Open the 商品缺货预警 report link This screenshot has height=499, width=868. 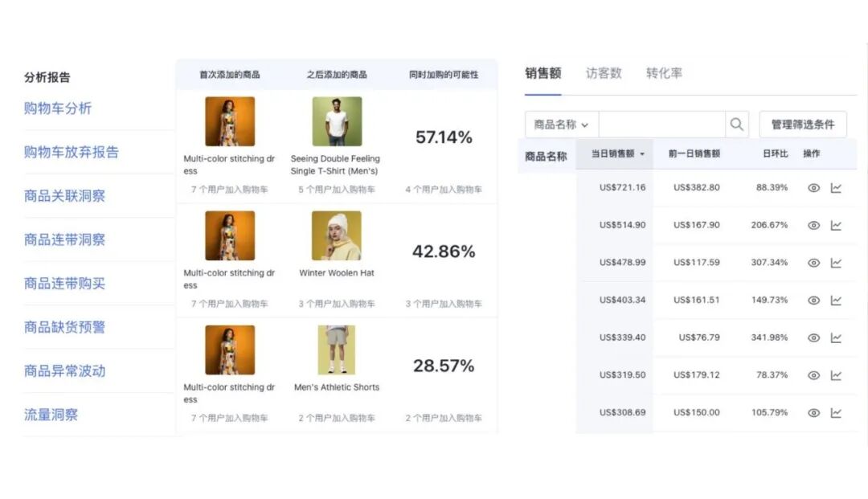64,327
